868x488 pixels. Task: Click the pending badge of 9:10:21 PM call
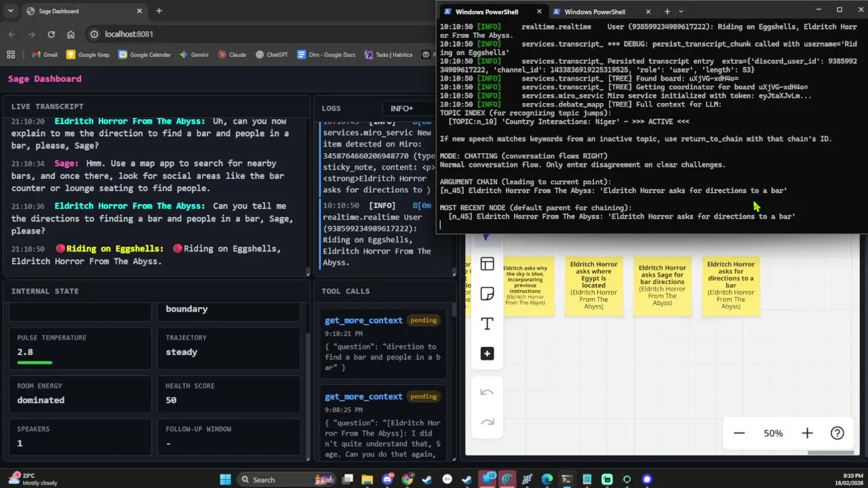423,320
